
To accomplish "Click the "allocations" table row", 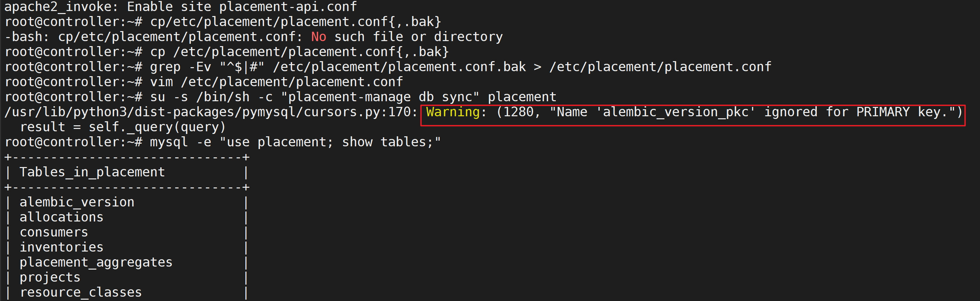I will click(x=61, y=217).
